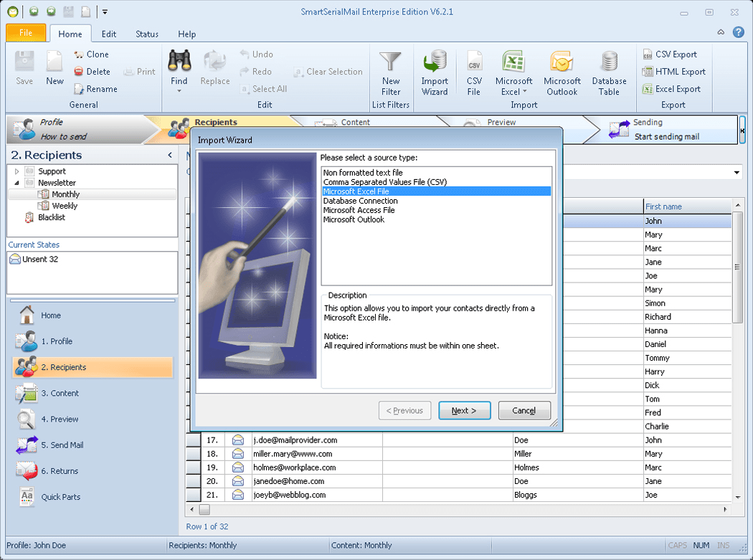Open the blue Help question mark icon
The width and height of the screenshot is (753, 560).
(x=739, y=32)
